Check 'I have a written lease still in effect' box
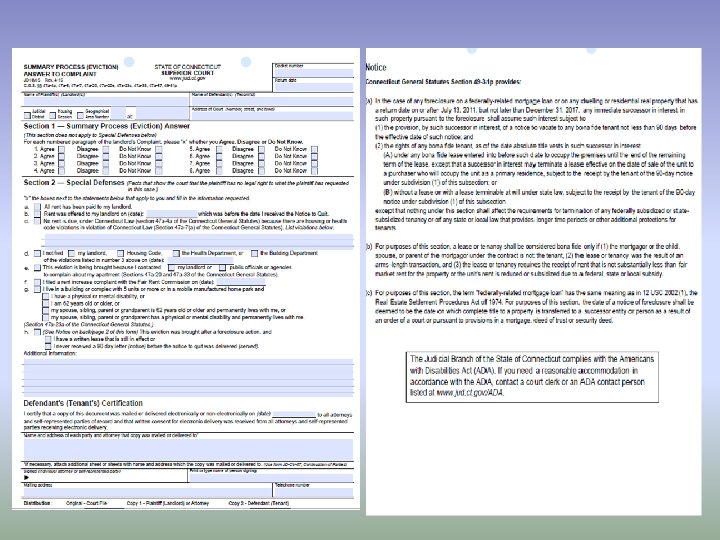 48,339
